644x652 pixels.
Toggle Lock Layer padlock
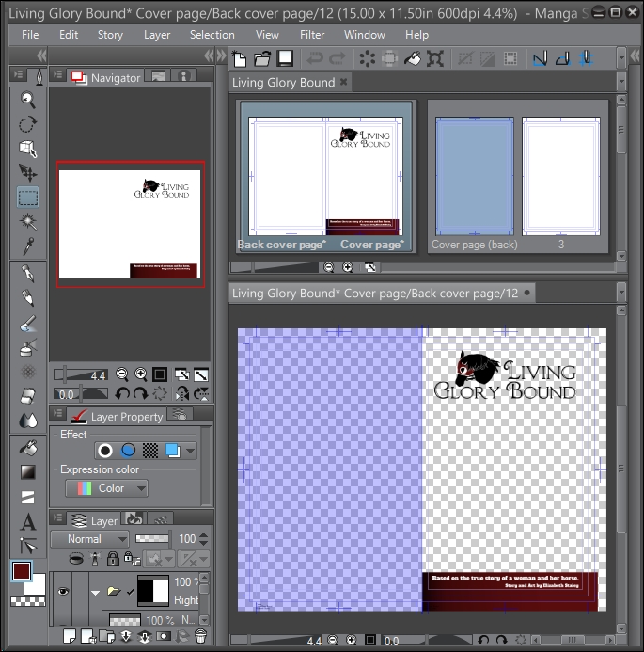tap(113, 559)
